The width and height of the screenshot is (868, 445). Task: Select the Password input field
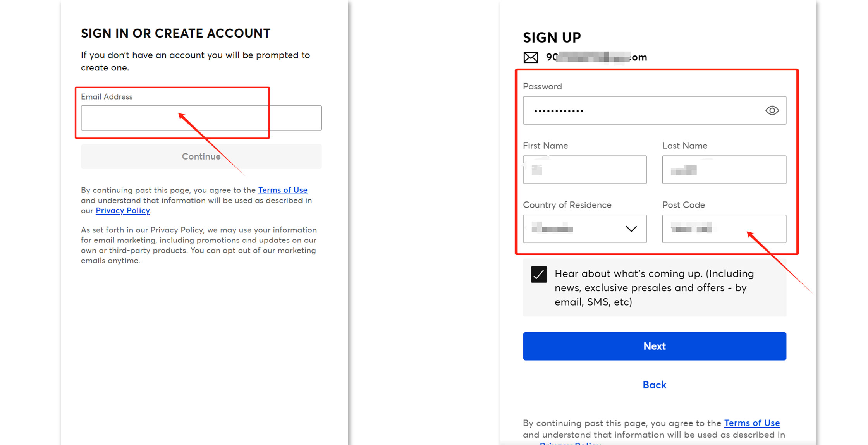[x=654, y=110]
